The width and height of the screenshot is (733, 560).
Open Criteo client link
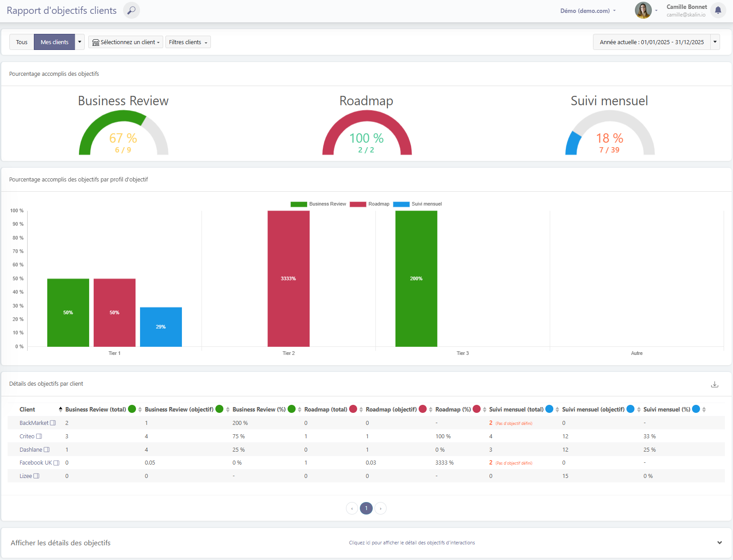click(x=27, y=436)
